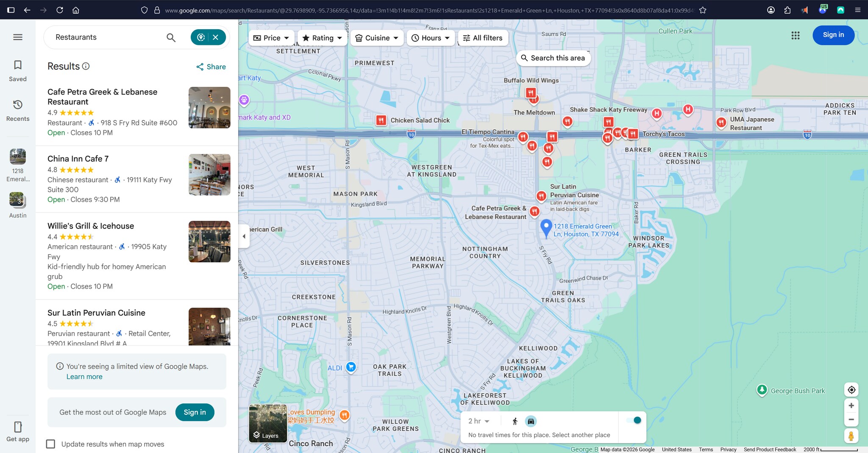Enable Update results when map moves
The height and width of the screenshot is (453, 868).
(51, 444)
